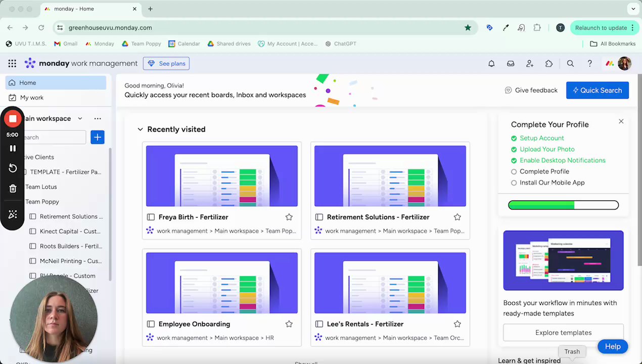Open the ChatGPT bookmark

[x=341, y=44]
